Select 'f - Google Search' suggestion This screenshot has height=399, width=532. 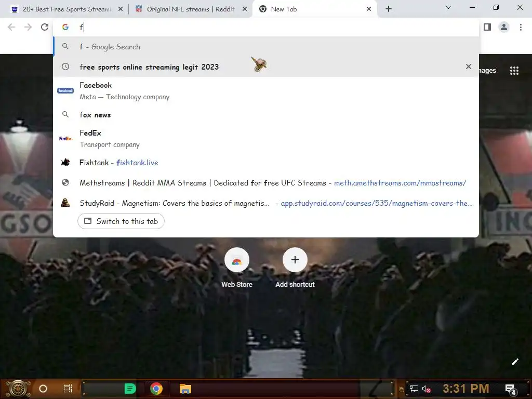(x=266, y=47)
